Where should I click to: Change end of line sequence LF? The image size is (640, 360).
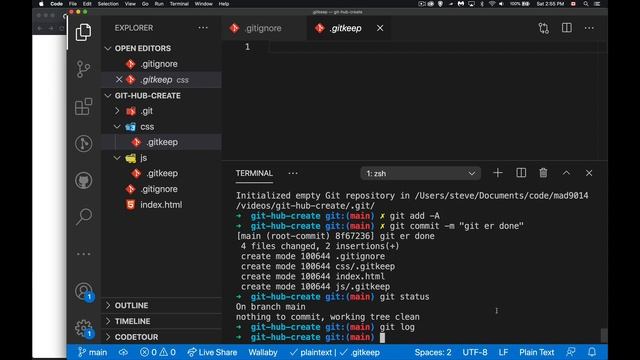point(503,352)
